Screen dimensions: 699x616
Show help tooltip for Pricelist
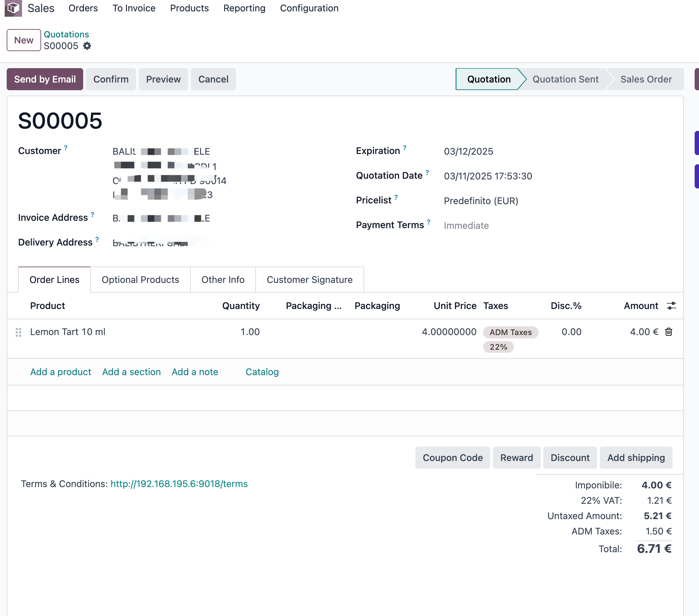(x=396, y=197)
